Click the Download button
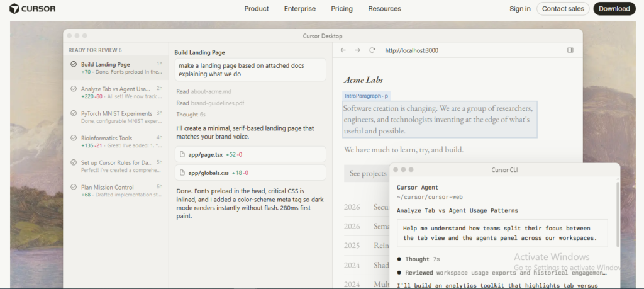The image size is (644, 289). click(614, 9)
